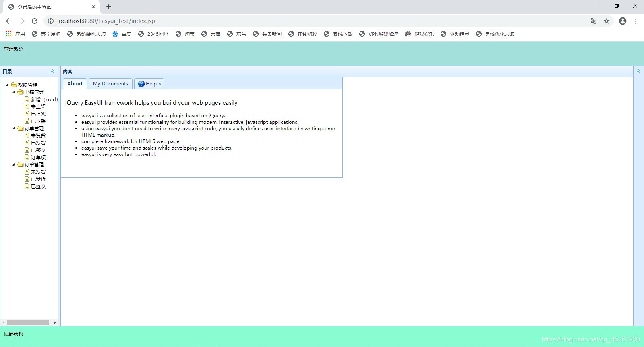The height and width of the screenshot is (347, 644).
Task: Open the Chrome three-dot menu
Action: coord(636,21)
